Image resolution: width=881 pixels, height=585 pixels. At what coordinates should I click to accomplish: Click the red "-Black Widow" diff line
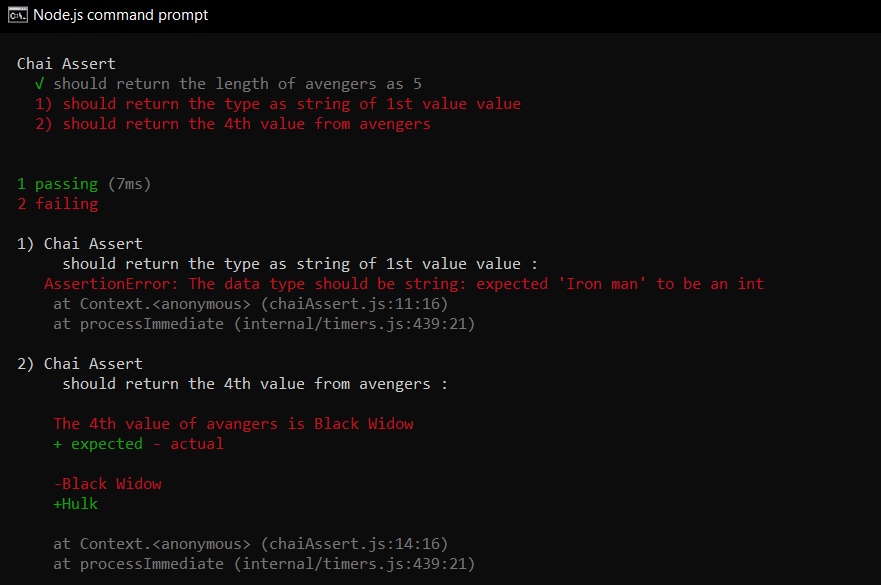107,484
